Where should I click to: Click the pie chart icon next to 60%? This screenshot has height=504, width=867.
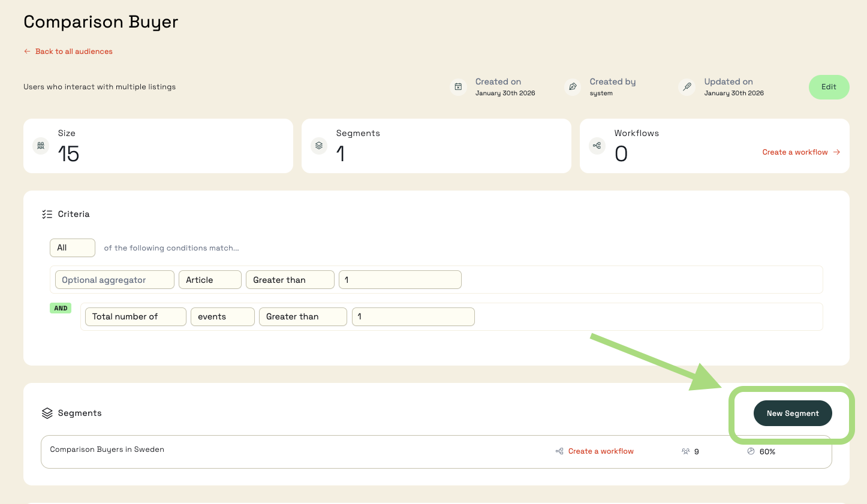[751, 451]
